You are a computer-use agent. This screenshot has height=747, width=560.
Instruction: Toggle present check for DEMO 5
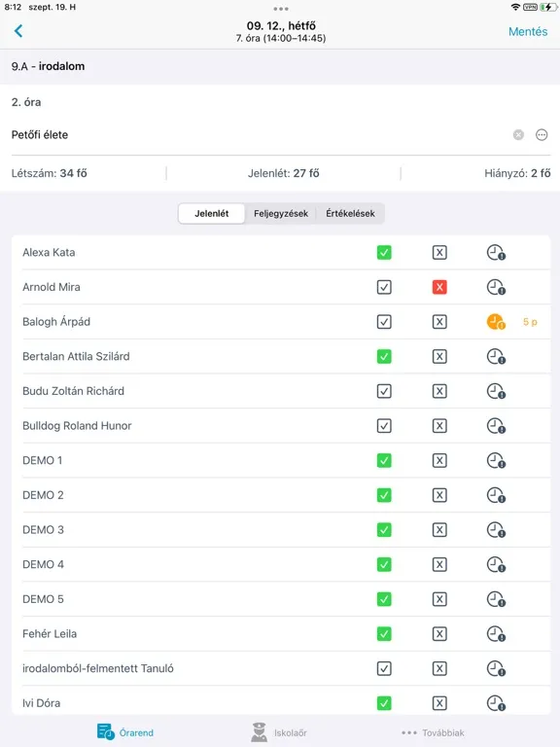[x=384, y=599]
